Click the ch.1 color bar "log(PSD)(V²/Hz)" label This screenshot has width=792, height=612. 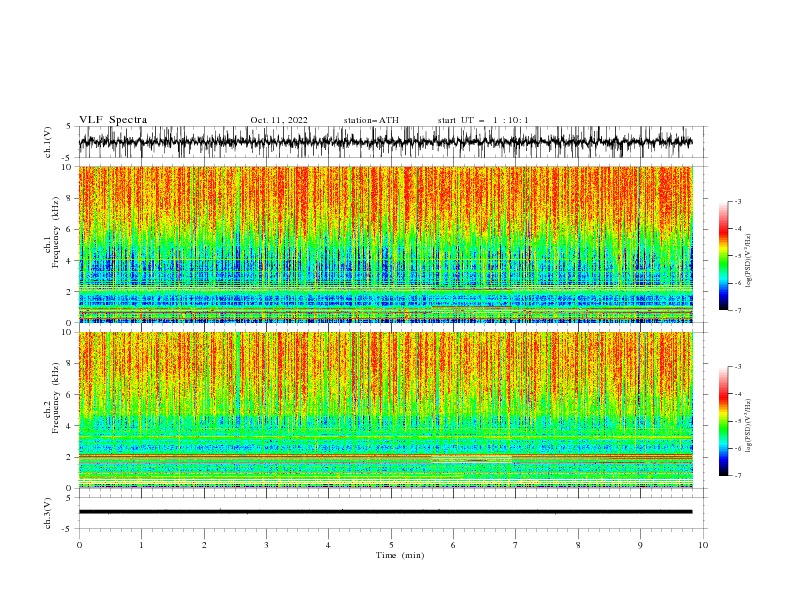point(748,260)
